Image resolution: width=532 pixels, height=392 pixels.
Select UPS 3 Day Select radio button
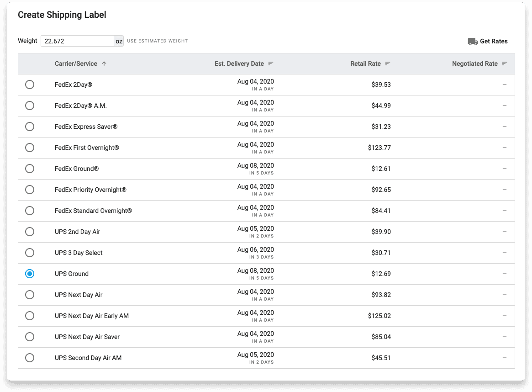pos(30,253)
